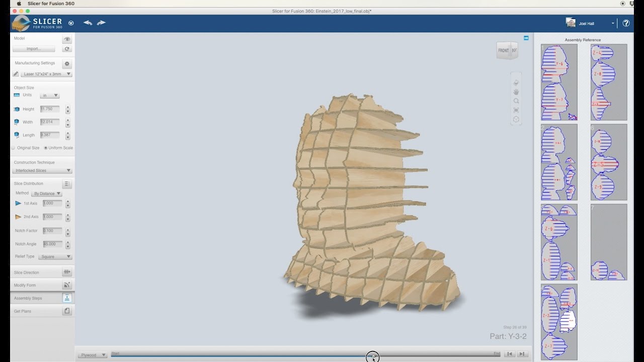Screen dimensions: 644x362
Task: Open Manufacturing Settings gear icon
Action: point(67,64)
